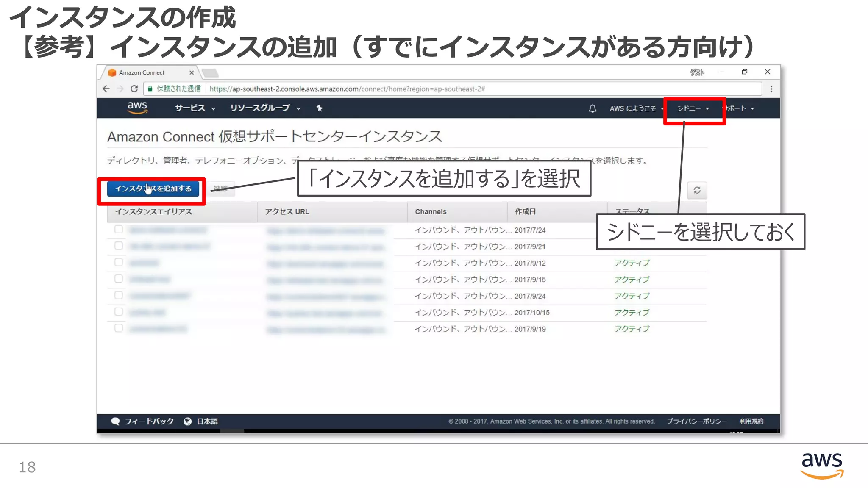Open the プライバシーポリシー footer link
868x488 pixels.
coord(696,421)
